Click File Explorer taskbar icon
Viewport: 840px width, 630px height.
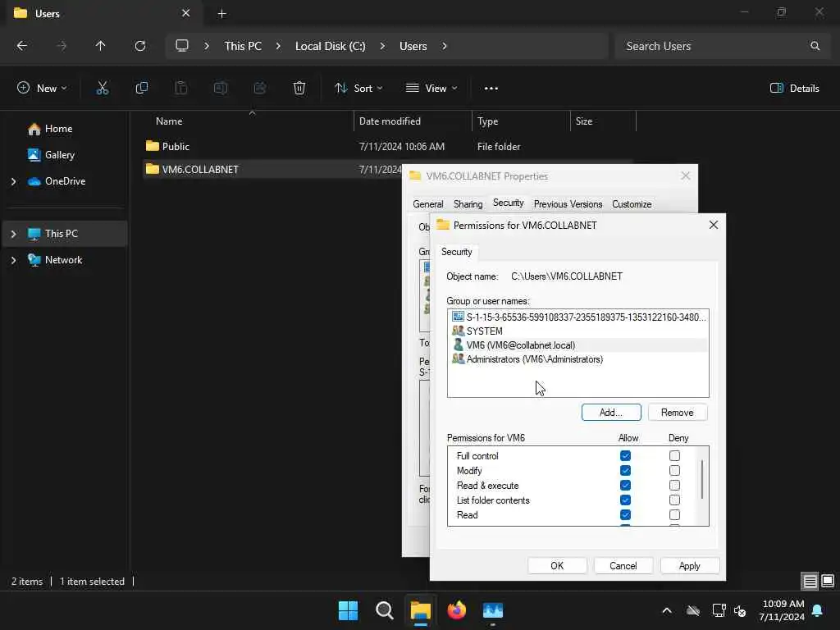421,610
